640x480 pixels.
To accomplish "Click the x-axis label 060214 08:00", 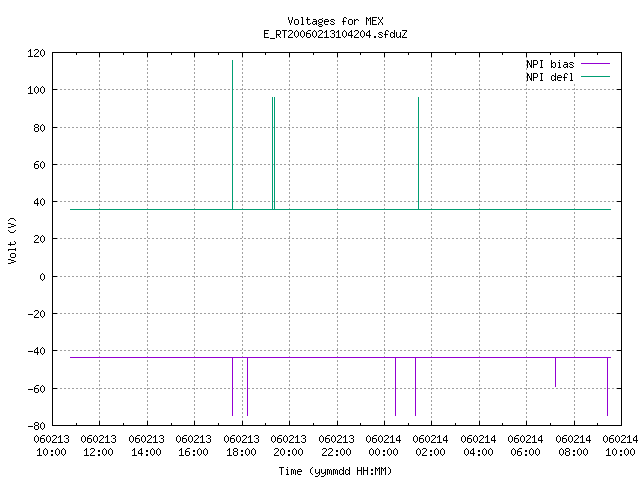I will click(x=573, y=446).
